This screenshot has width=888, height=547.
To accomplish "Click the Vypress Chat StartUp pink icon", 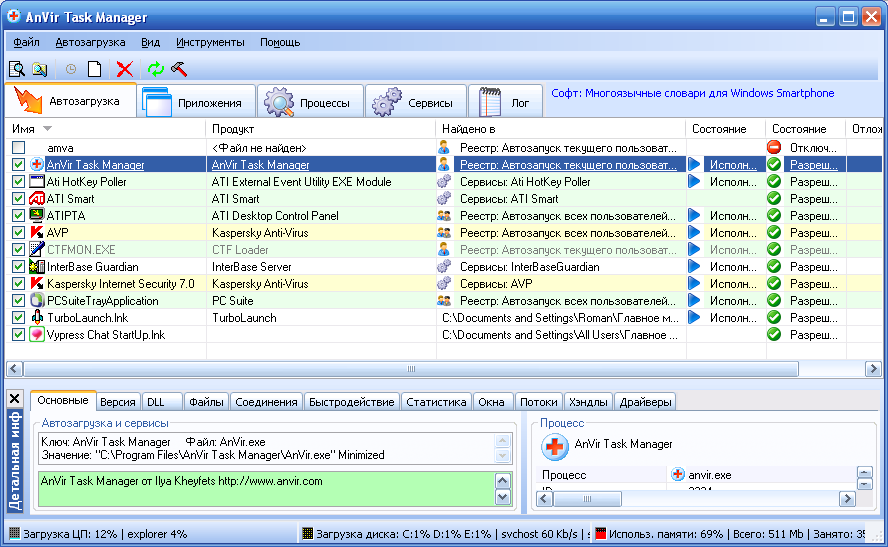I will tap(37, 334).
